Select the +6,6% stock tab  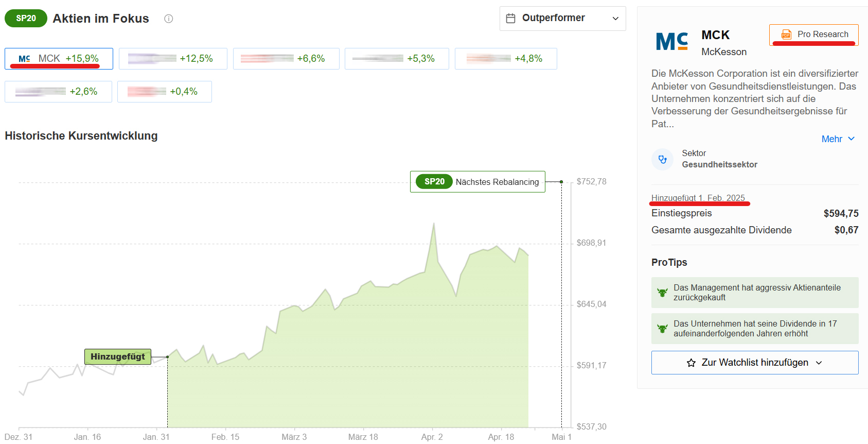click(x=286, y=59)
